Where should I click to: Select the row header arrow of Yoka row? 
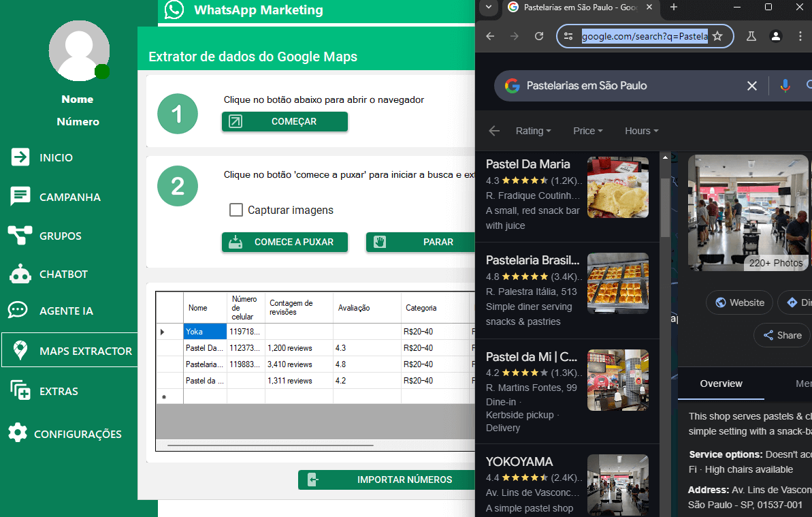[x=169, y=332]
